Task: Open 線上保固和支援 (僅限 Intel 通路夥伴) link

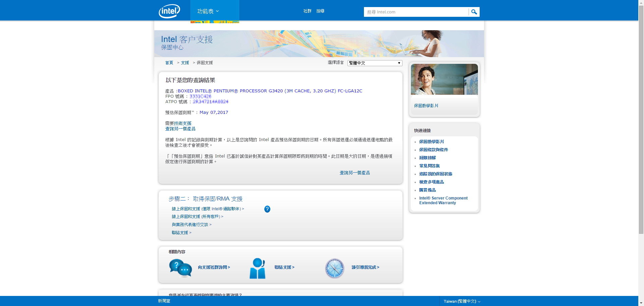Action: tap(208, 209)
